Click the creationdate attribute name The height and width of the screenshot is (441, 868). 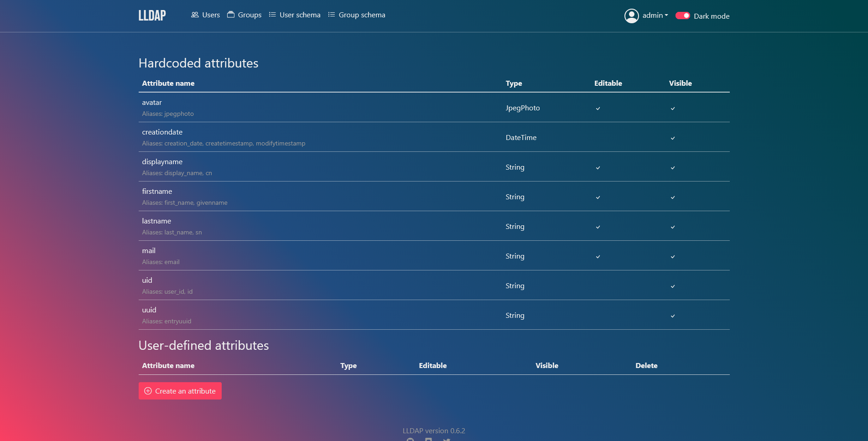162,132
